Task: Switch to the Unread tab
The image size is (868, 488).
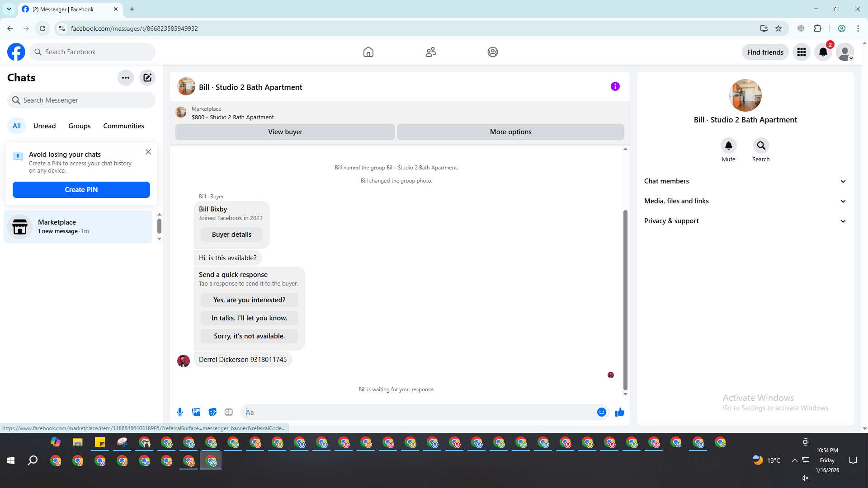Action: (44, 126)
